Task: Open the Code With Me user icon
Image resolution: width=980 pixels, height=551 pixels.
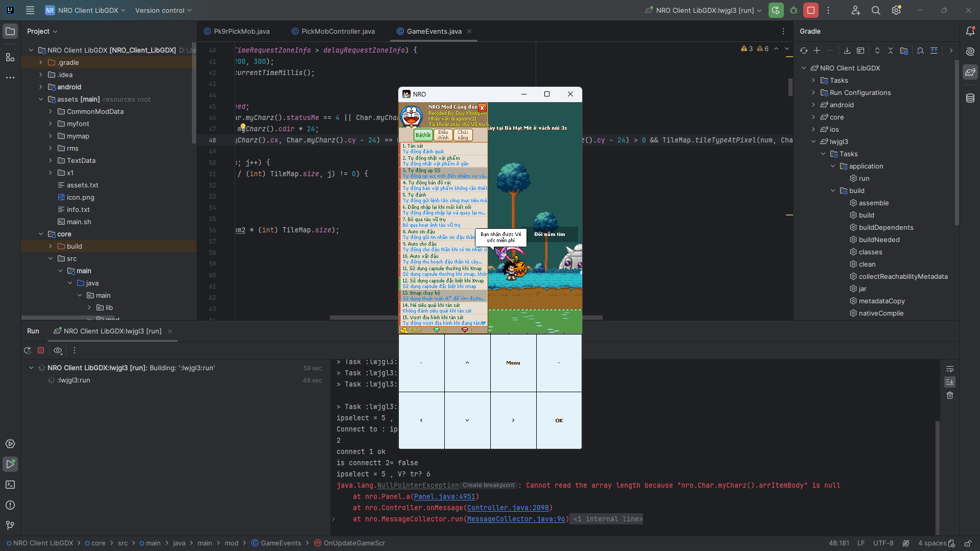Action: (x=856, y=10)
